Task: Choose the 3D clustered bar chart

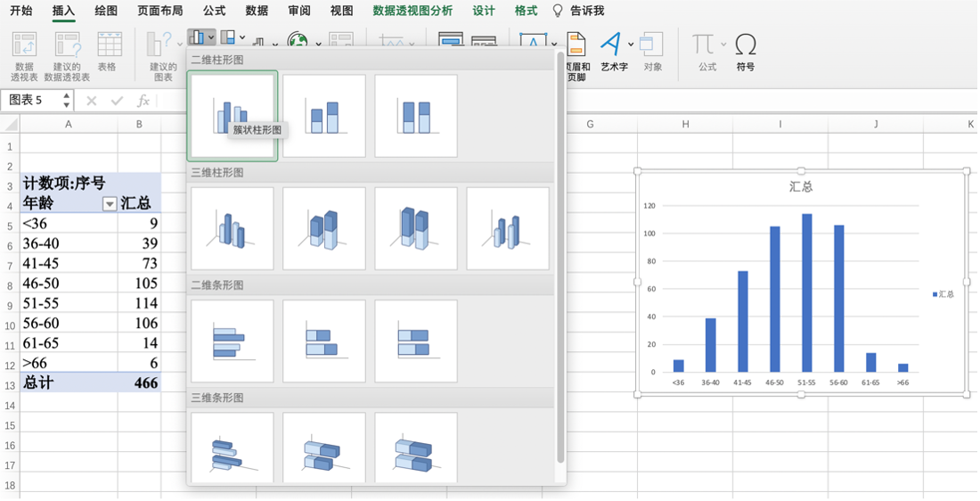Action: coord(233,448)
